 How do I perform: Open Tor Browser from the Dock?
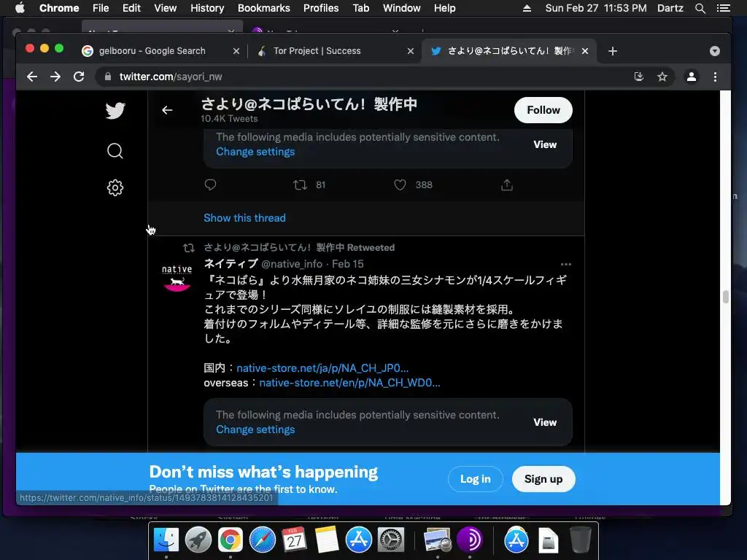470,540
